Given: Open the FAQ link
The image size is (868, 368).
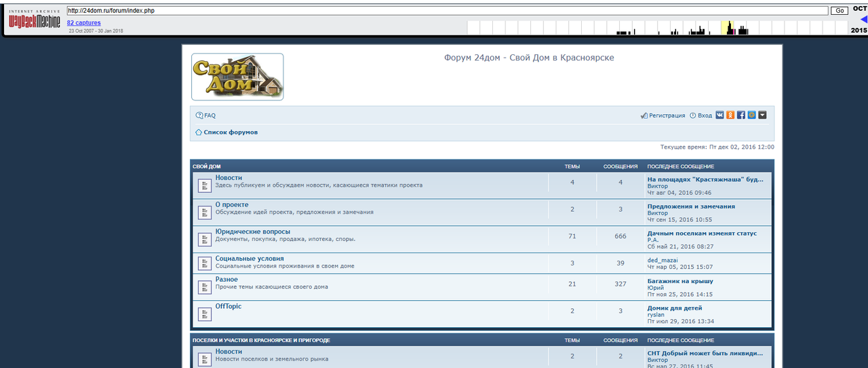Looking at the screenshot, I should pyautogui.click(x=210, y=115).
